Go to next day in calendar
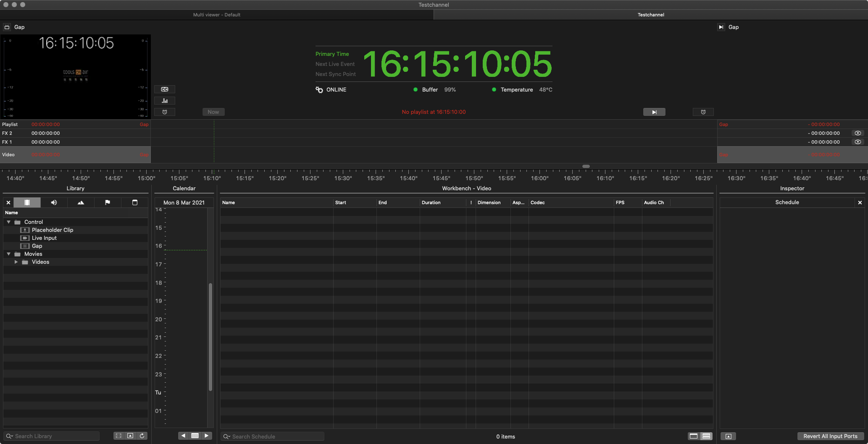The image size is (868, 444). 206,436
